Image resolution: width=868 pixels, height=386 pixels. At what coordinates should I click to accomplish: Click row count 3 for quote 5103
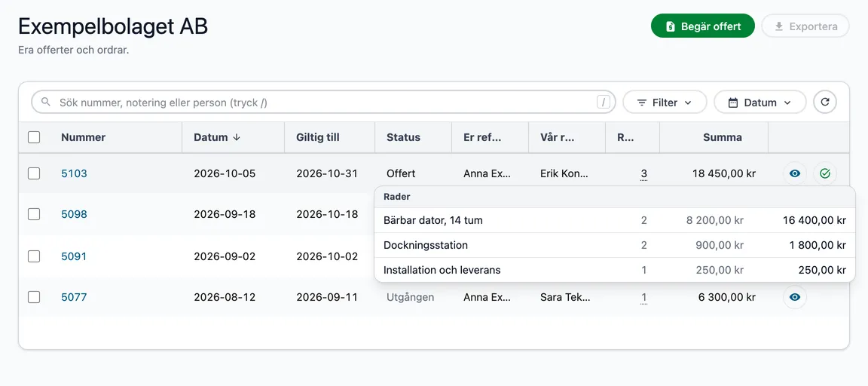click(x=643, y=174)
